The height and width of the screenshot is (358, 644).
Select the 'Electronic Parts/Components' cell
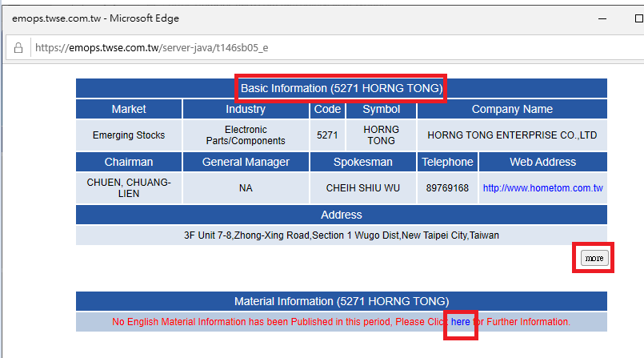point(246,135)
